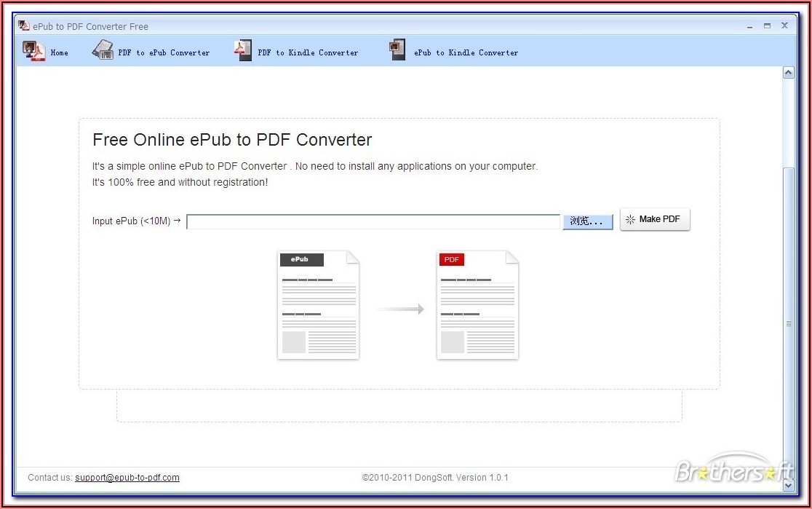Click the application icon in title bar
Viewport: 812px width, 509px height.
pos(24,25)
